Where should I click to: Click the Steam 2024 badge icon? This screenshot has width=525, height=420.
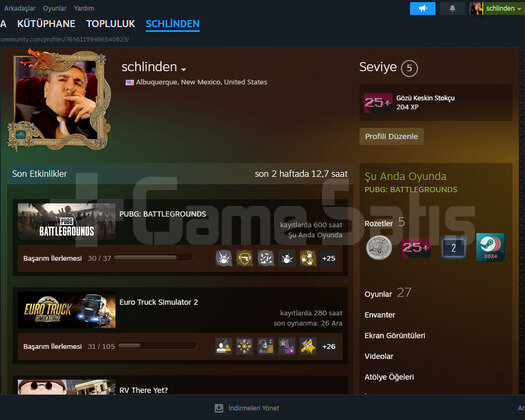(490, 247)
